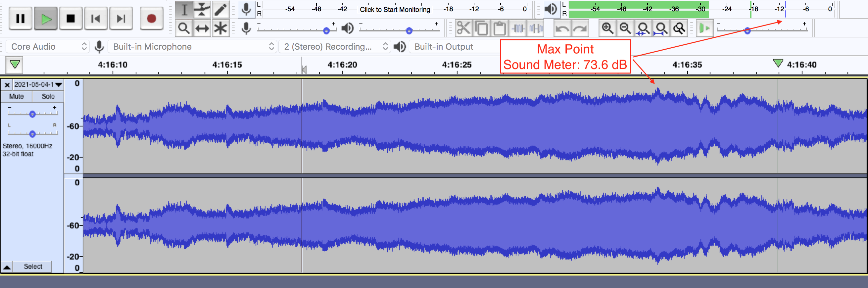
Task: Skip to start of the track
Action: [96, 19]
